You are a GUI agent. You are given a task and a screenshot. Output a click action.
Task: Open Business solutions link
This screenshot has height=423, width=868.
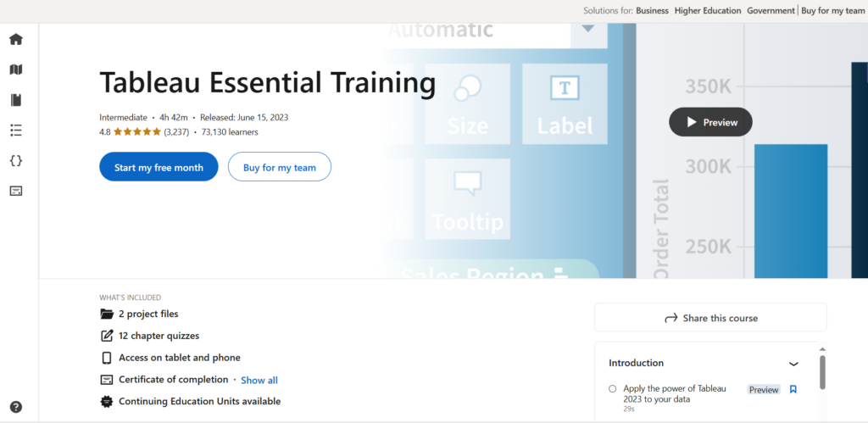(x=652, y=10)
